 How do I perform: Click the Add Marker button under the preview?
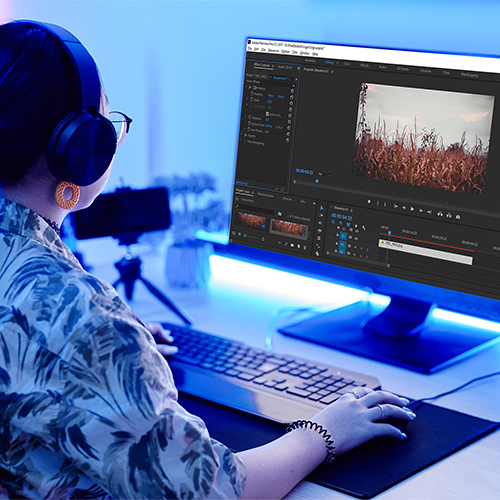click(x=369, y=202)
